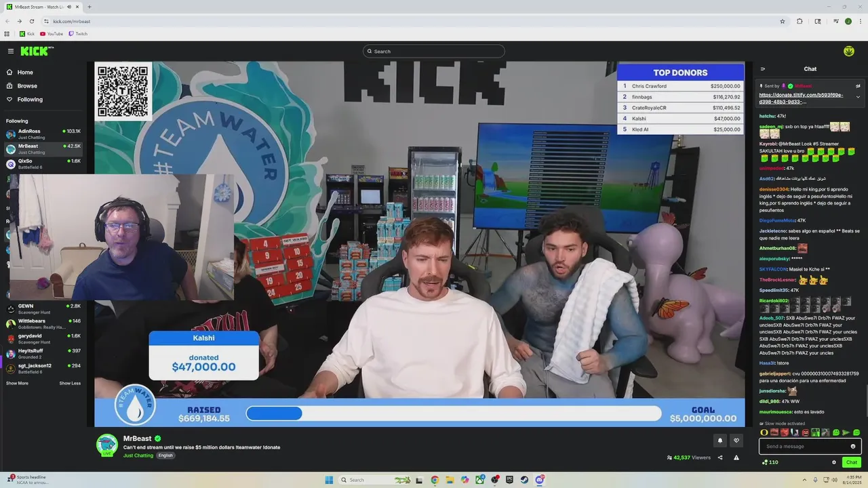Click hatchu username in chat
Image resolution: width=868 pixels, height=488 pixels.
[x=767, y=116]
